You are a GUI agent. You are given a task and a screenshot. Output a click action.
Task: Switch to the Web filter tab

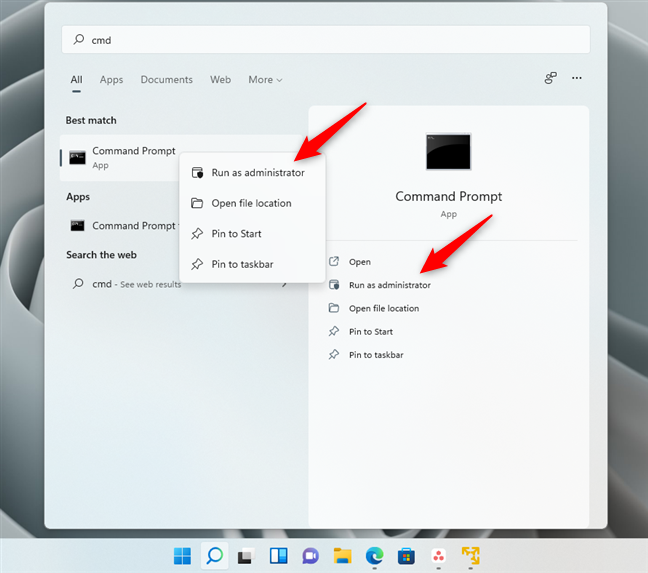point(220,80)
